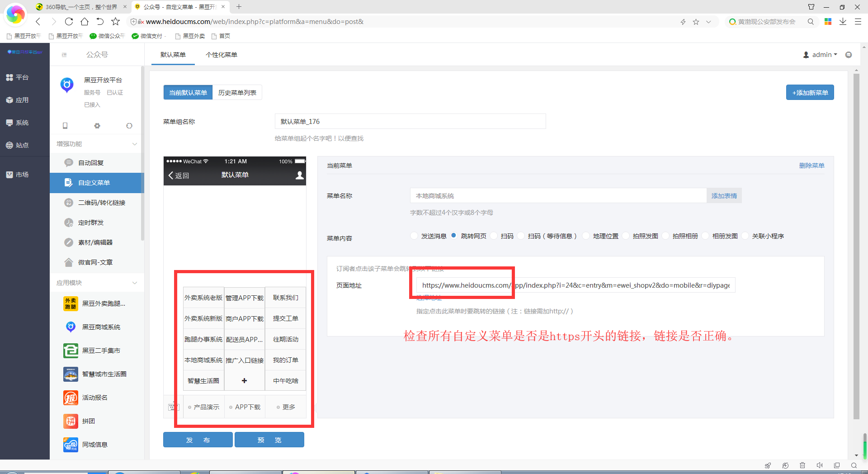Open the new tab plus button
This screenshot has width=868, height=474.
[x=239, y=7]
